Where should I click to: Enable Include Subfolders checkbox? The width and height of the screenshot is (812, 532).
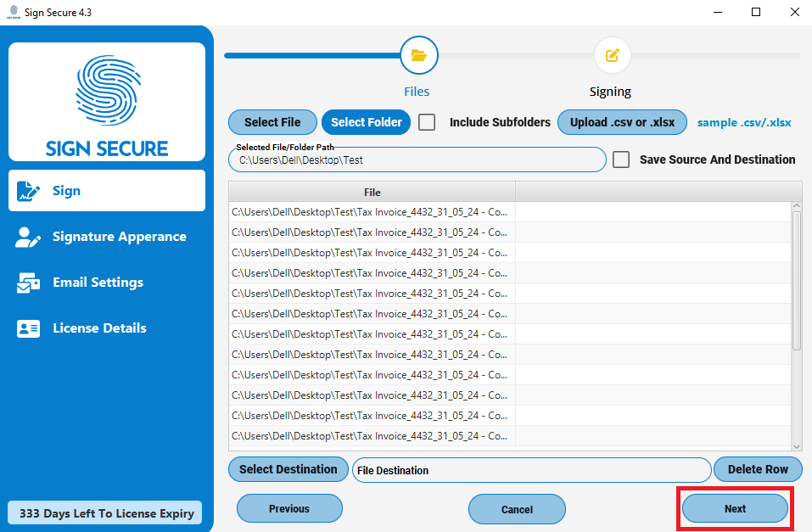coord(427,122)
